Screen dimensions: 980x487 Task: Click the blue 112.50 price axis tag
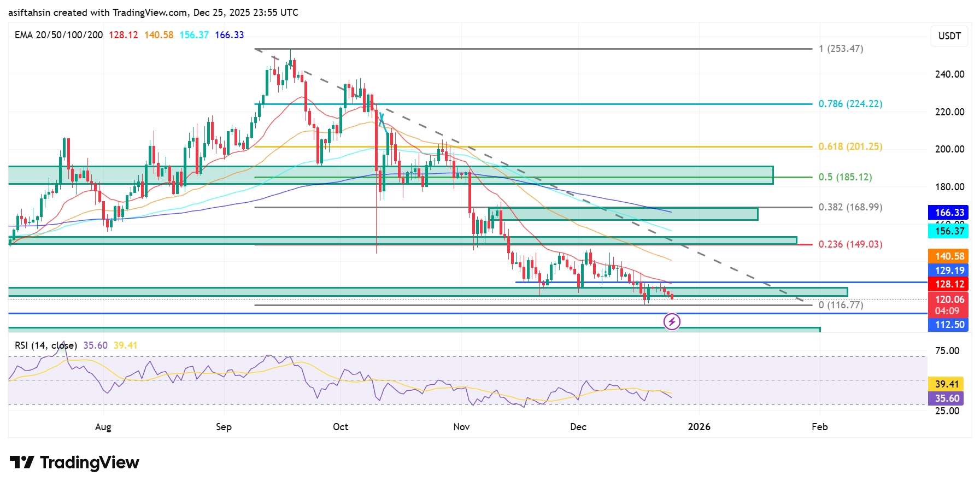949,325
